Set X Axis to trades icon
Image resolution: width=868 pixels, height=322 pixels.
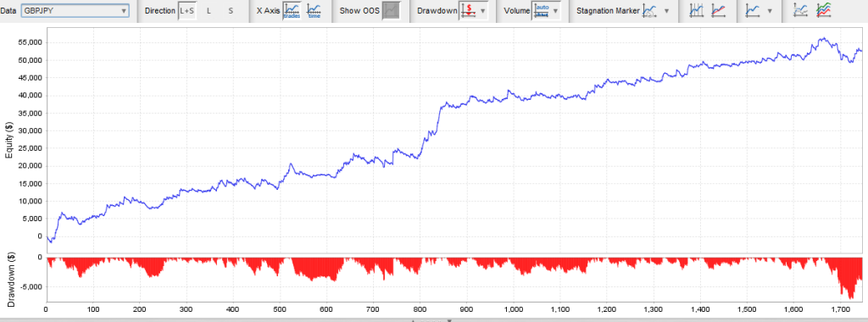[292, 10]
